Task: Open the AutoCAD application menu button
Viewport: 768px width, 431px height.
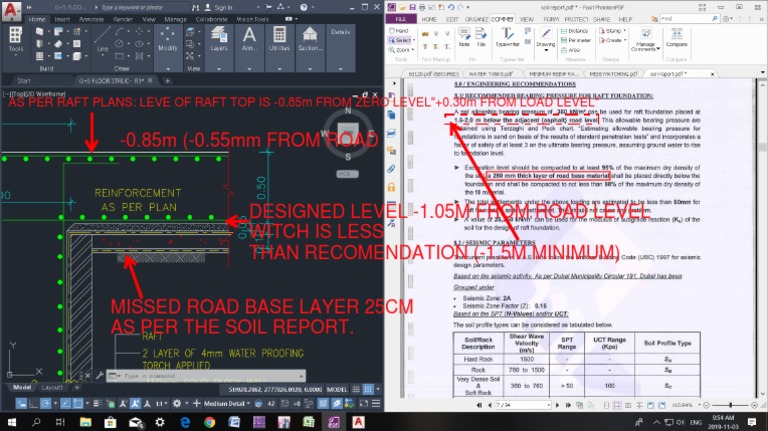Action: click(x=11, y=11)
